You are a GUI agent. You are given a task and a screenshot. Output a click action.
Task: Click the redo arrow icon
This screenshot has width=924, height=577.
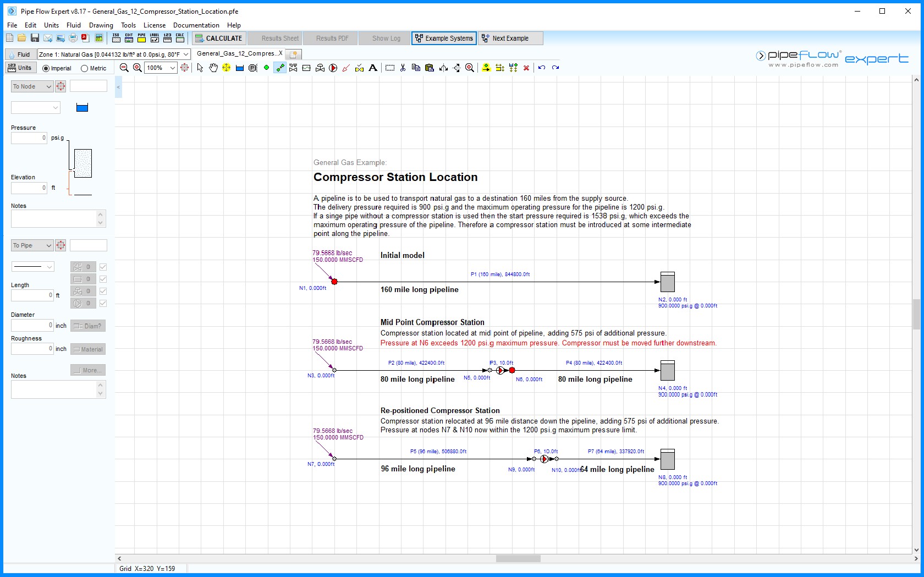tap(555, 68)
